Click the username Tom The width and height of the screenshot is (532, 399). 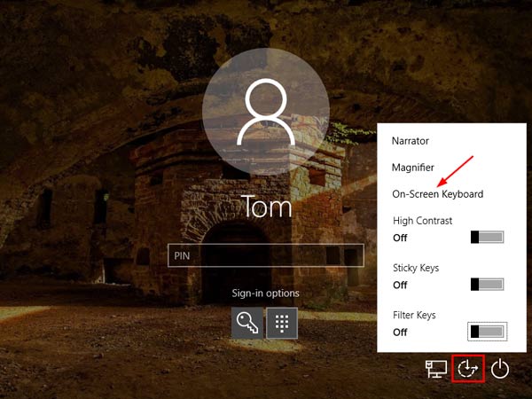pyautogui.click(x=266, y=207)
